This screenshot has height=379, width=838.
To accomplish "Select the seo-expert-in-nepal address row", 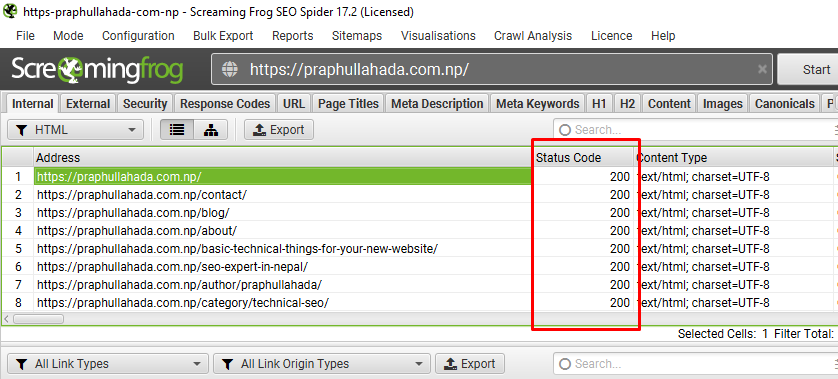I will pyautogui.click(x=283, y=267).
